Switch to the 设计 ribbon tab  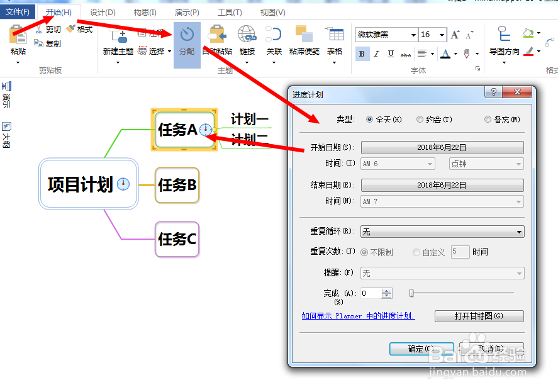[x=103, y=11]
